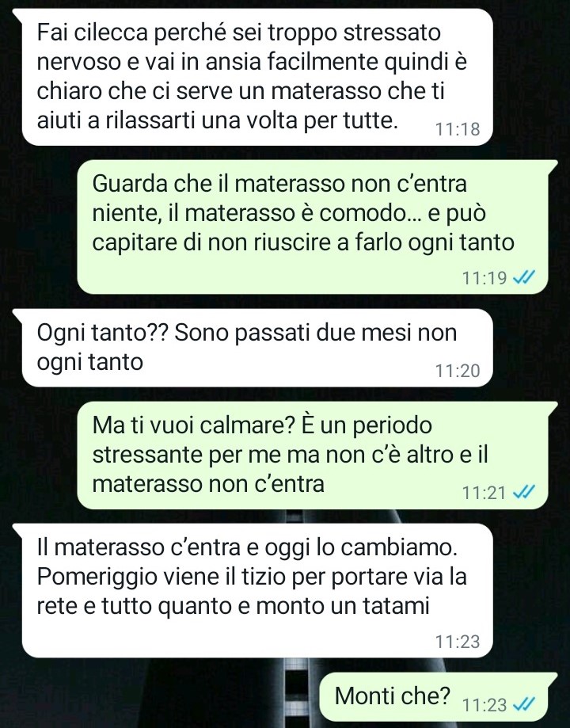Click the 11:19 timestamp
This screenshot has width=570, height=728.
point(484,277)
